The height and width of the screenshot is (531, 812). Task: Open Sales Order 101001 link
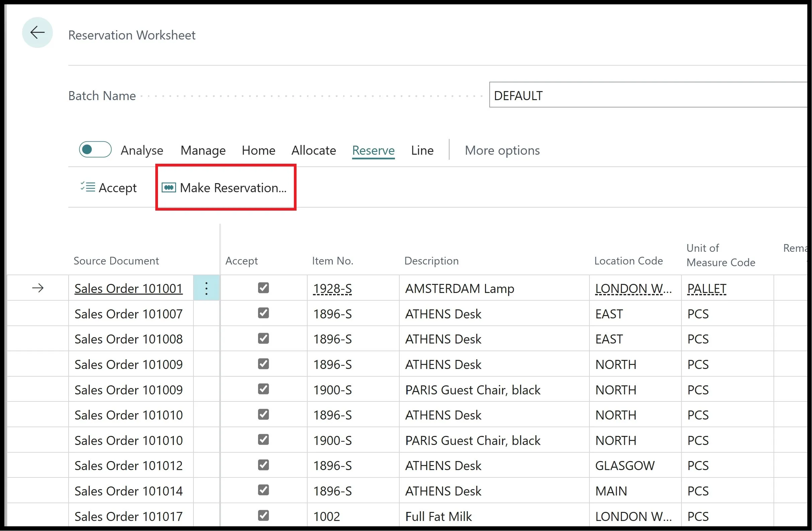129,288
